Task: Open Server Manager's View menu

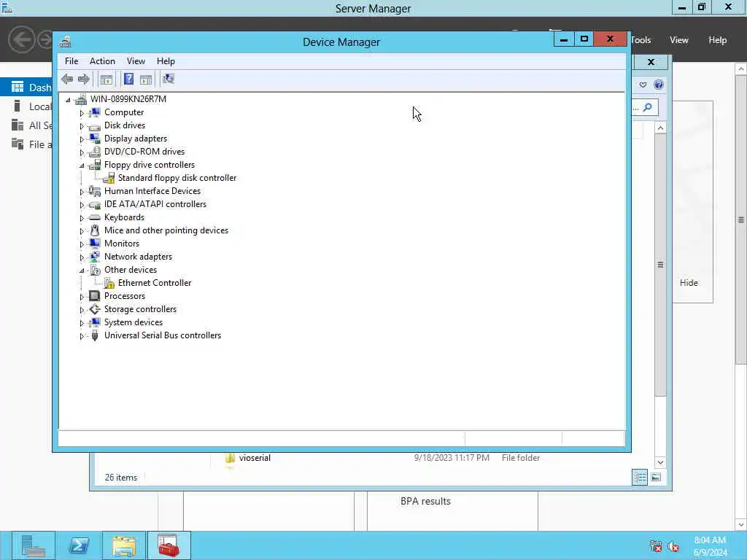Action: pyautogui.click(x=679, y=40)
